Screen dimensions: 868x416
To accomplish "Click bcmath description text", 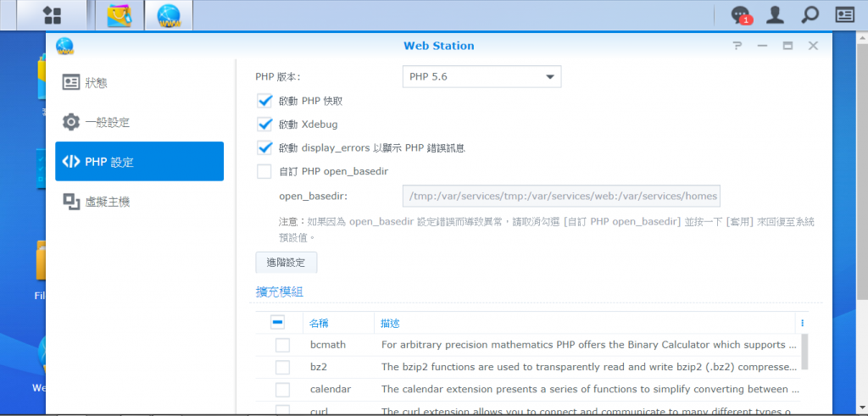I will click(590, 345).
